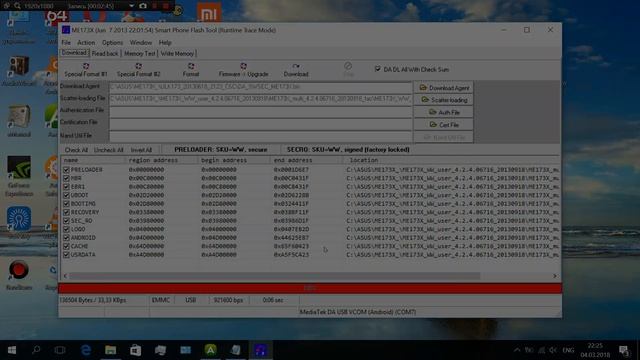The width and height of the screenshot is (640, 360).
Task: Open the flash tool window icon menu
Action: (x=66, y=30)
